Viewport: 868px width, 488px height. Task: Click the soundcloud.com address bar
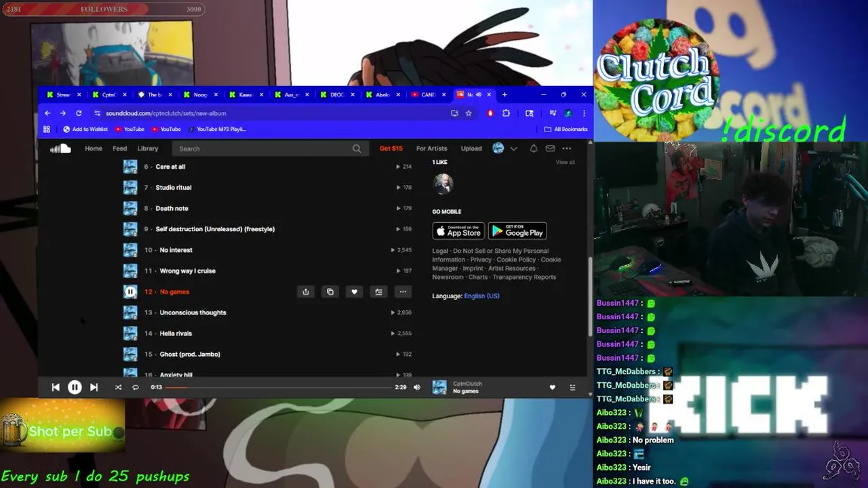tap(271, 113)
